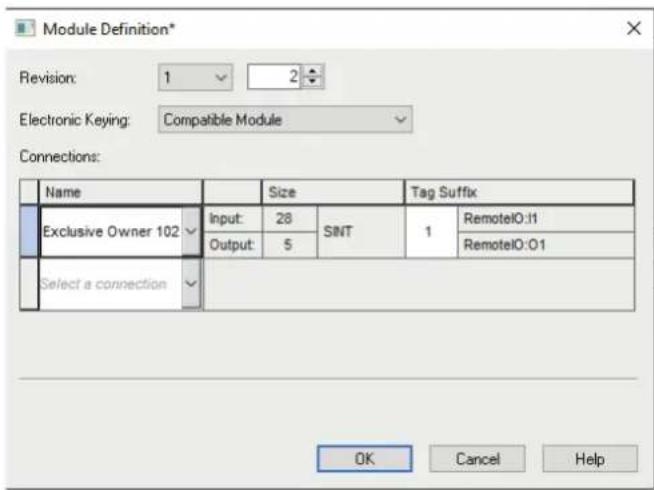
Task: Open the major Revision dropdown
Action: (x=195, y=77)
